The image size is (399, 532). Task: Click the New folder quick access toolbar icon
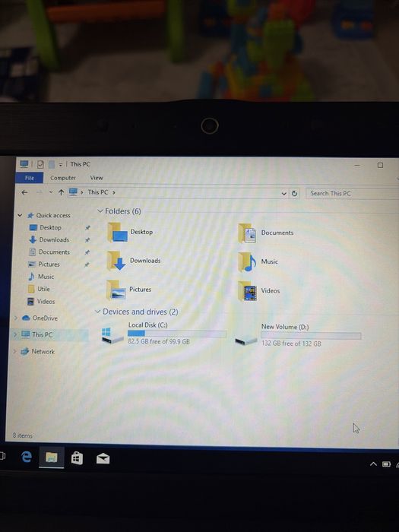pyautogui.click(x=52, y=165)
